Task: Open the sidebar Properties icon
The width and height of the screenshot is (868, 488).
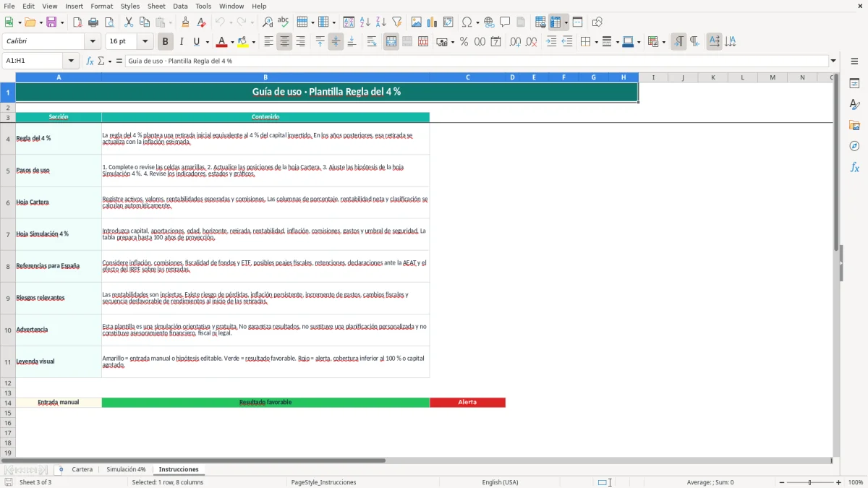Action: pyautogui.click(x=854, y=83)
